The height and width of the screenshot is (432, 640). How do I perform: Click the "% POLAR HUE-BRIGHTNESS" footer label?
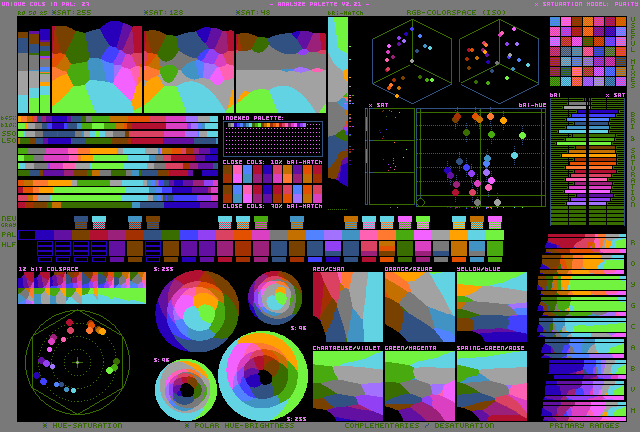tap(240, 425)
